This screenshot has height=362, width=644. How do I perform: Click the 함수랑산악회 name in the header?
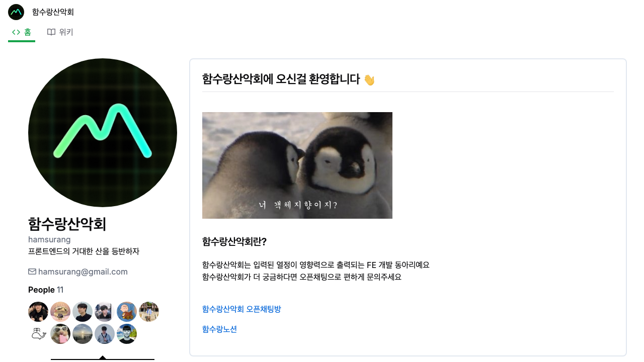53,12
